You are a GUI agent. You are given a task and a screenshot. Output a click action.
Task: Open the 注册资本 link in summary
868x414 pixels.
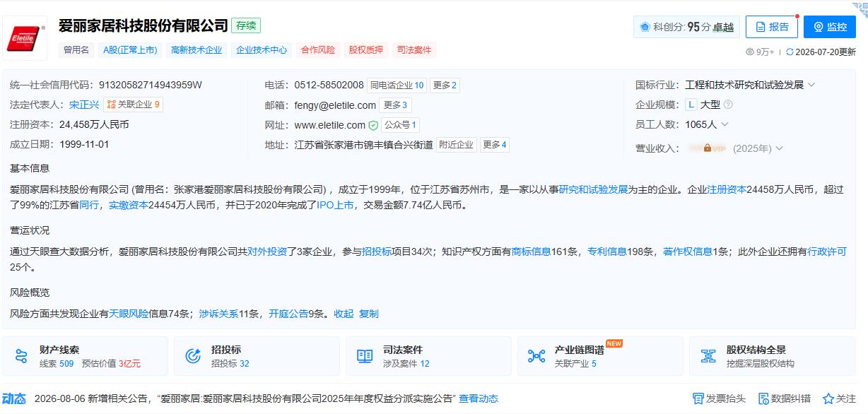[x=727, y=189]
